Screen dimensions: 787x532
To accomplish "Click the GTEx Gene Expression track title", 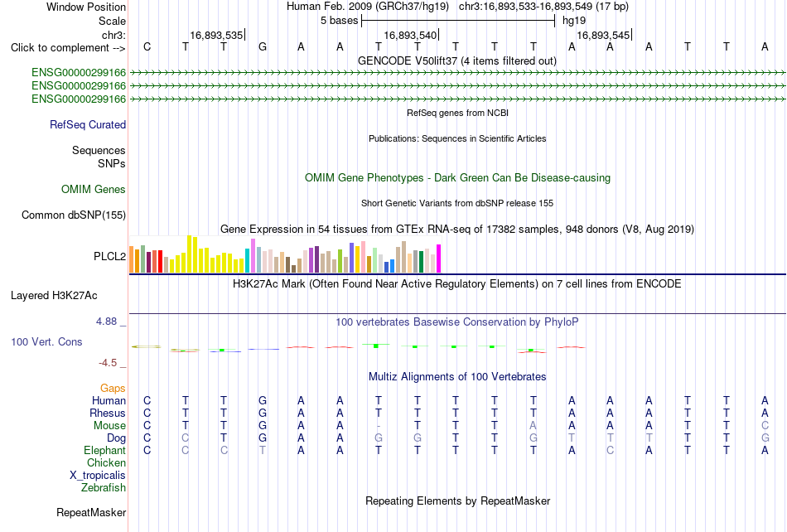I will point(457,230).
